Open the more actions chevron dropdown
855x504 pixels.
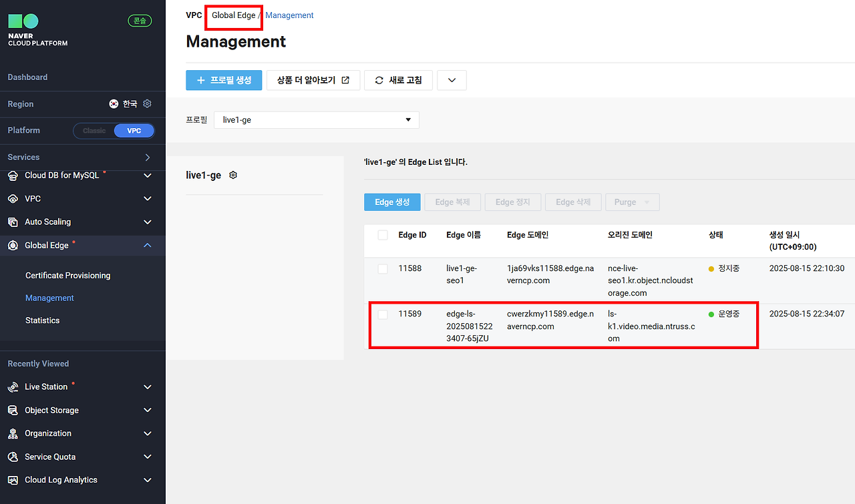tap(452, 80)
